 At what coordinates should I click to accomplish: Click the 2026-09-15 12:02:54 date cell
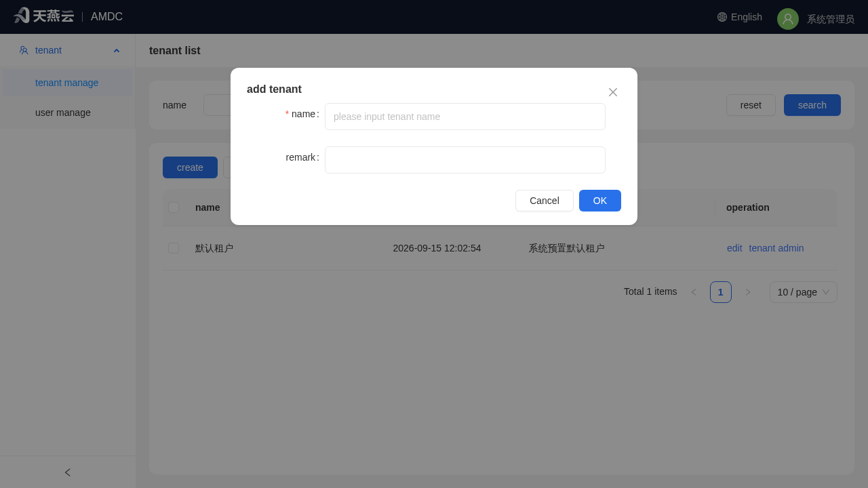coord(437,248)
